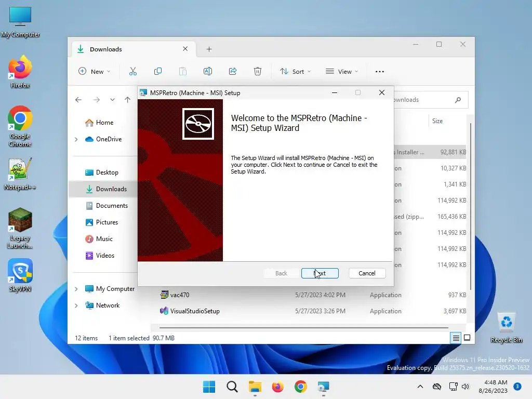
Task: Open the clock showing 4:48 AM
Action: click(493, 387)
